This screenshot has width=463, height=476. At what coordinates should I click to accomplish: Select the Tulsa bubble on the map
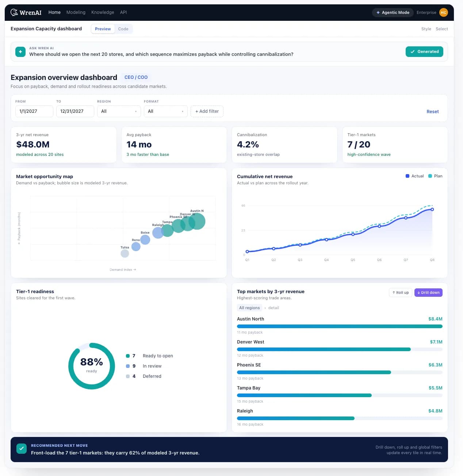pyautogui.click(x=125, y=253)
